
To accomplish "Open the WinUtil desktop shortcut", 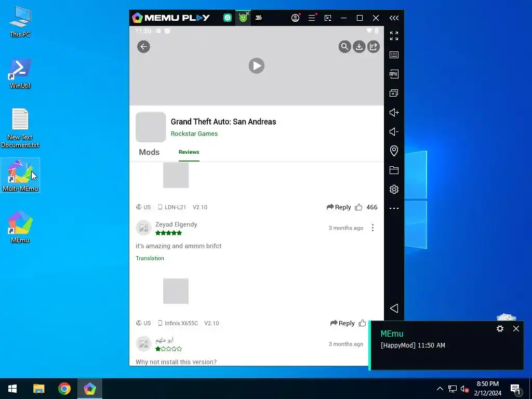I will coord(20,74).
